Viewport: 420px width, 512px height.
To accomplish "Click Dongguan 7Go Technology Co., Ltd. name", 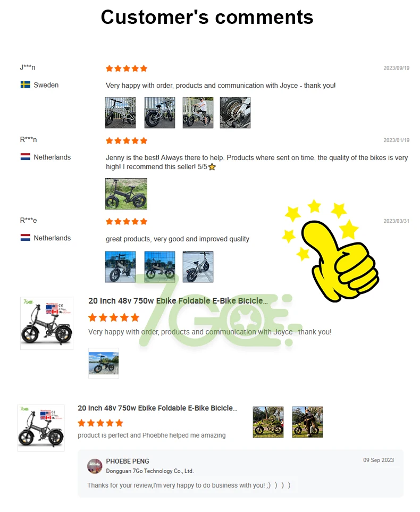I will pos(149,471).
